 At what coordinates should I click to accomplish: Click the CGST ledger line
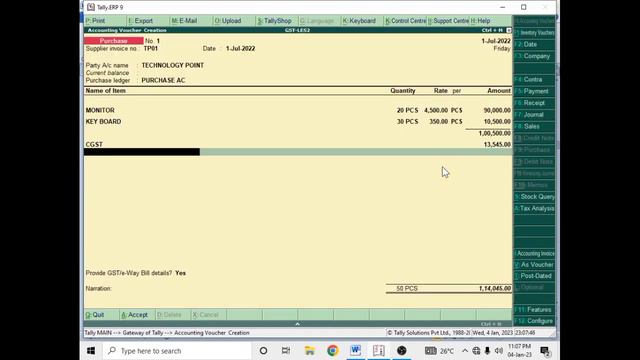pos(94,144)
